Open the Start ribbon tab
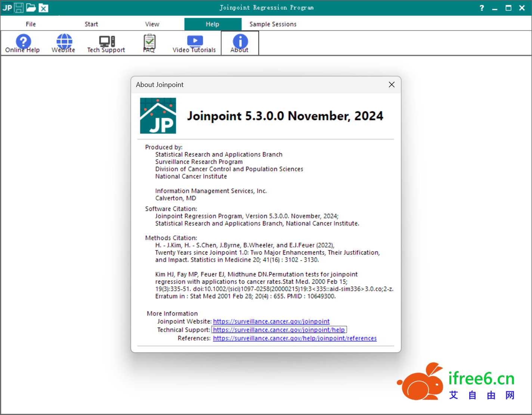 click(x=91, y=24)
